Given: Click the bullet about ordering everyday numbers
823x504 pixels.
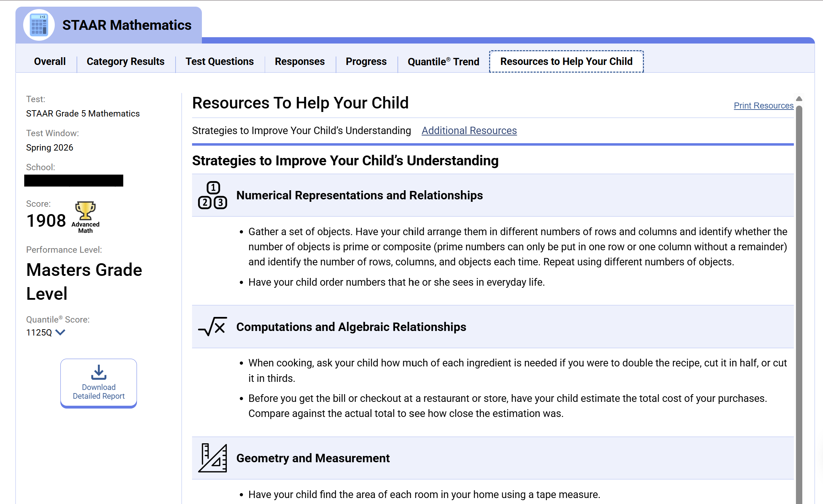Looking at the screenshot, I should click(396, 282).
